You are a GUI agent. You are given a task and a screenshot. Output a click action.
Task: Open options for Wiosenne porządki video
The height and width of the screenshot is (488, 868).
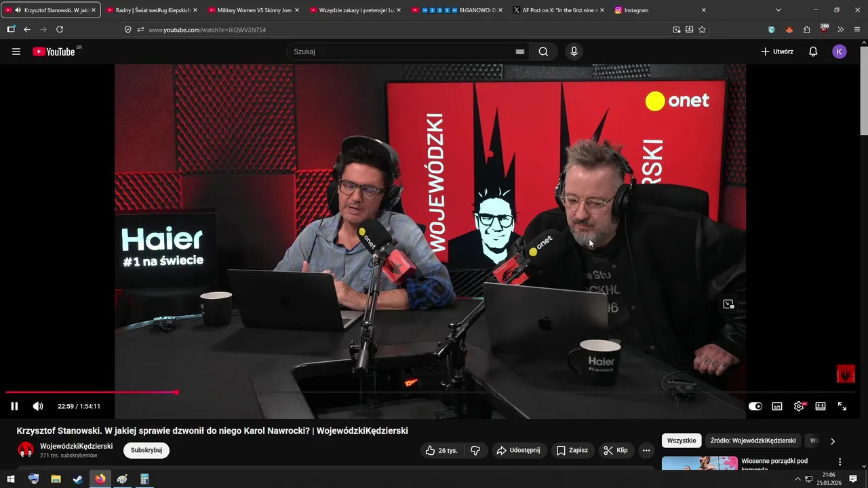click(x=840, y=462)
